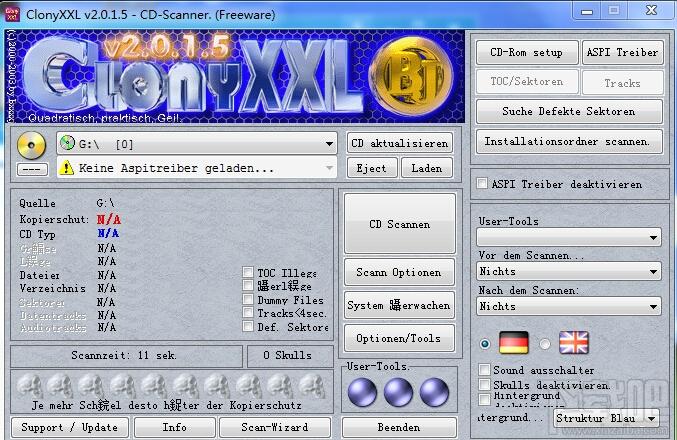Open the G:\ drive selection dropdown
The width and height of the screenshot is (677, 440).
196,143
